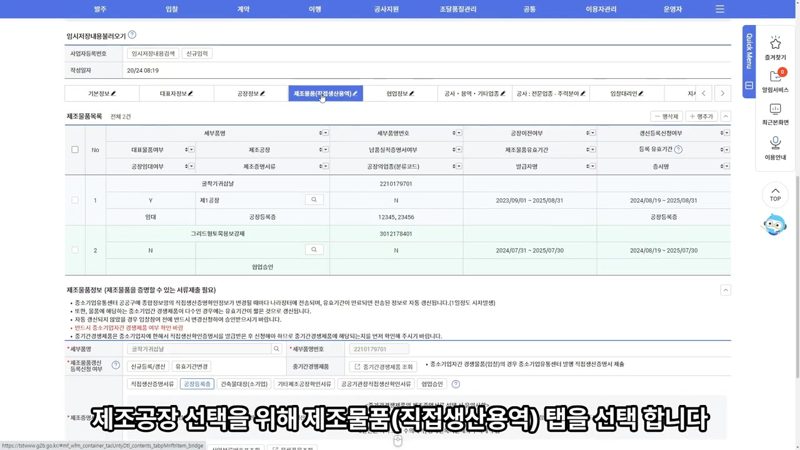Image resolution: width=800 pixels, height=450 pixels.
Task: Select the 제조물품(직접생산용역) tab
Action: click(326, 93)
